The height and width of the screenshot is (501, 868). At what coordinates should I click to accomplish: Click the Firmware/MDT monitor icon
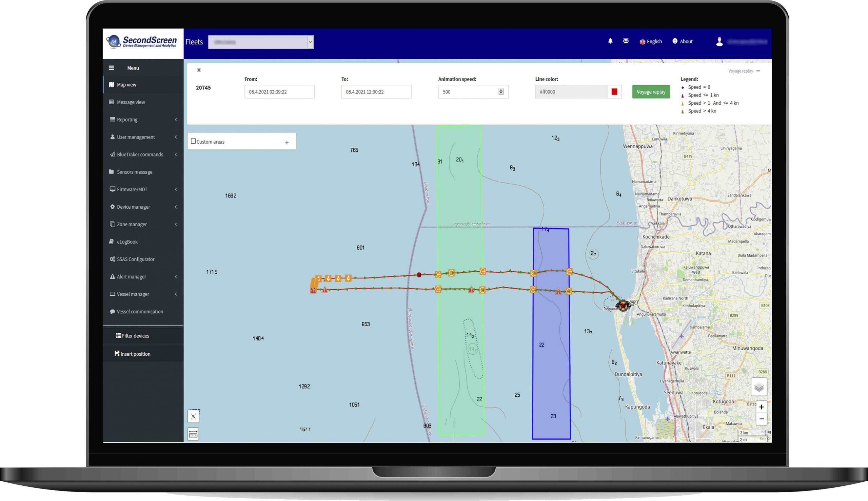tap(112, 189)
